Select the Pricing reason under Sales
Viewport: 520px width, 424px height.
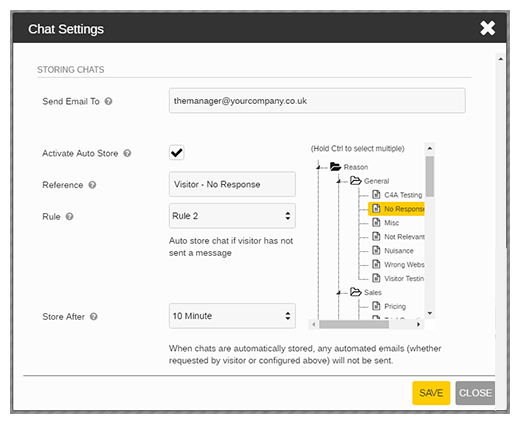pos(395,306)
